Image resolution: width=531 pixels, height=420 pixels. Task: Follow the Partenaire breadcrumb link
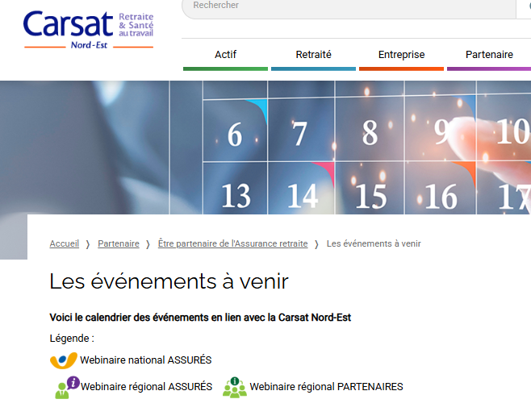[119, 243]
